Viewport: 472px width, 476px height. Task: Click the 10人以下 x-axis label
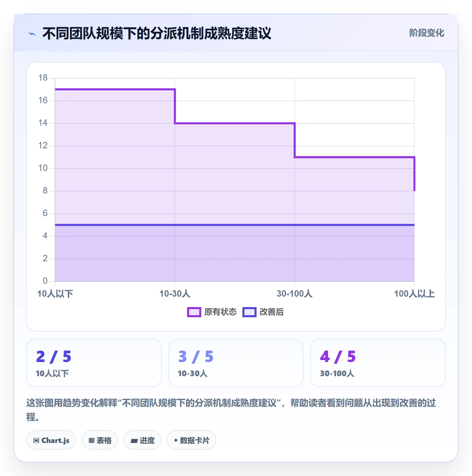pyautogui.click(x=55, y=294)
